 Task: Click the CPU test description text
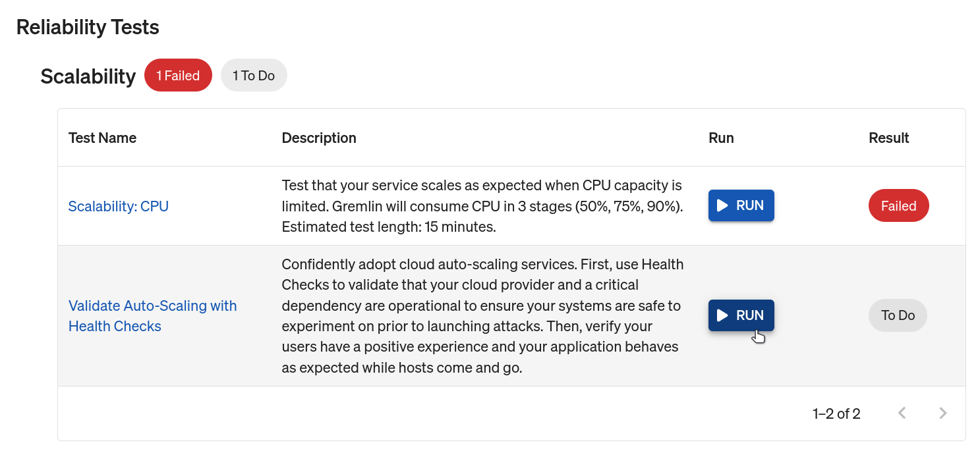pos(482,206)
